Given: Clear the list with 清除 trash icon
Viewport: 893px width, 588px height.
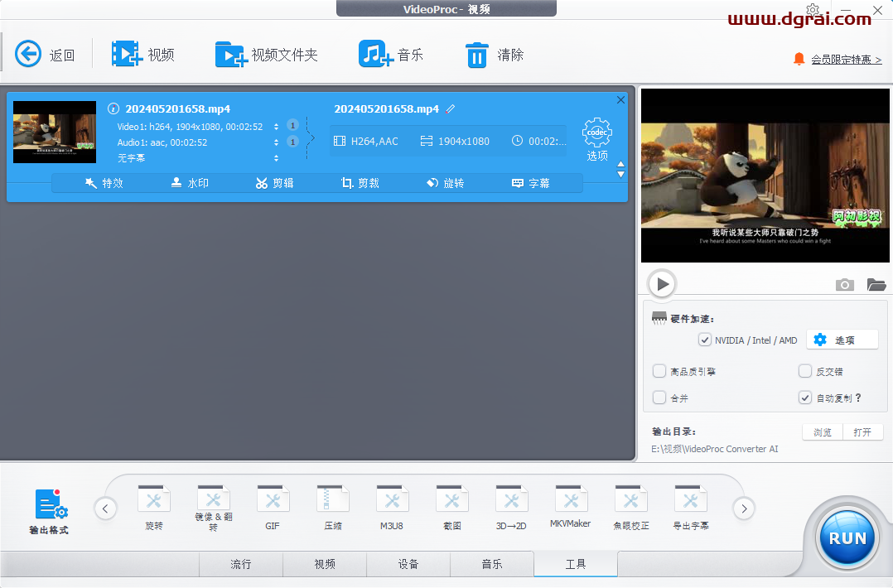Looking at the screenshot, I should coord(476,55).
